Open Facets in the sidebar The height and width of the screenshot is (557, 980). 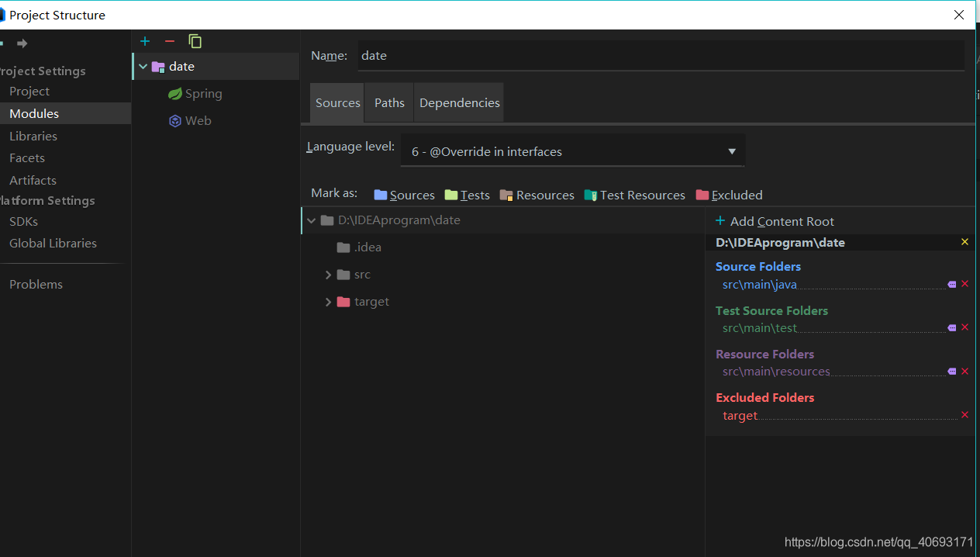click(x=27, y=157)
